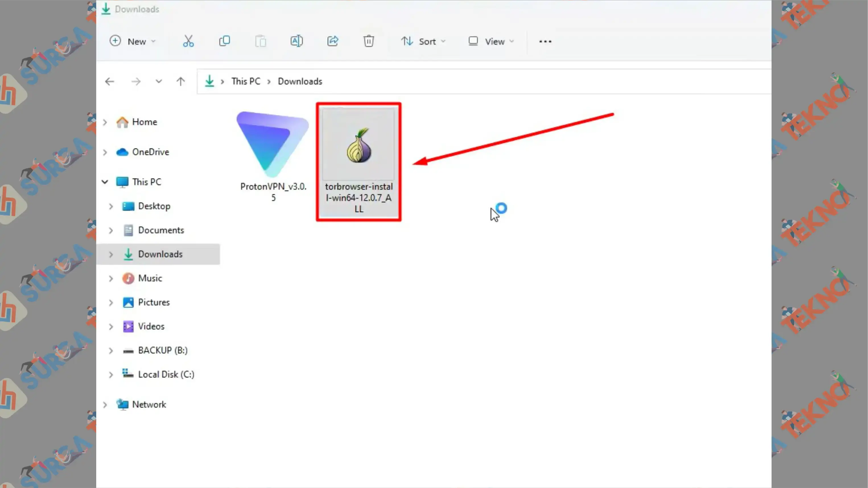Click the Rename icon
868x488 pixels.
tap(296, 41)
